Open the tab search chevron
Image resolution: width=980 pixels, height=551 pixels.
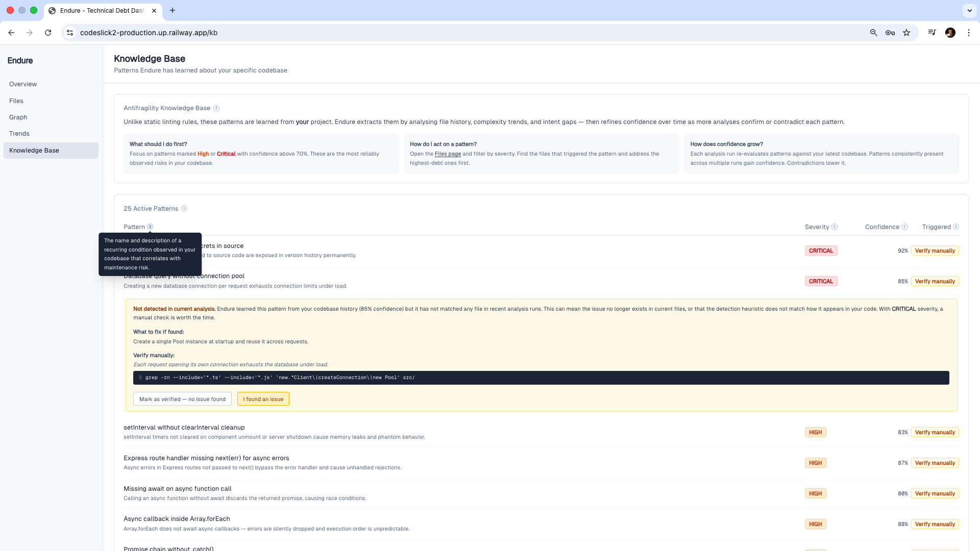click(x=969, y=11)
